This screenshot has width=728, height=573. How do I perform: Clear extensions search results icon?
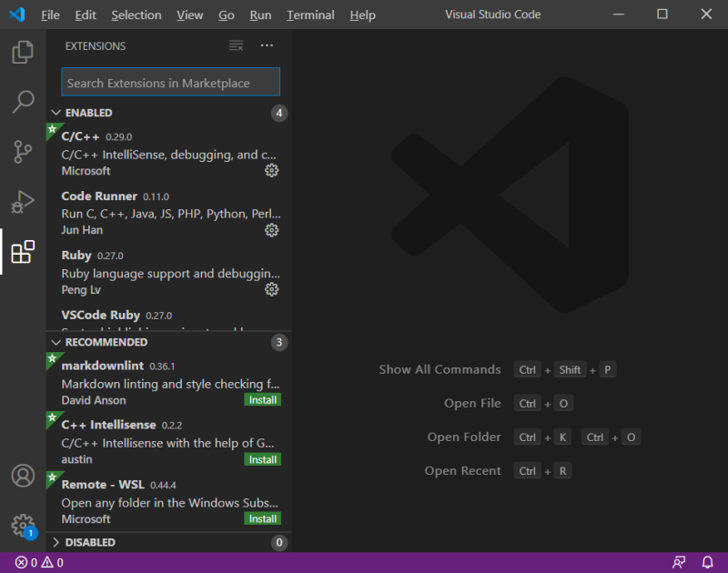[x=237, y=45]
